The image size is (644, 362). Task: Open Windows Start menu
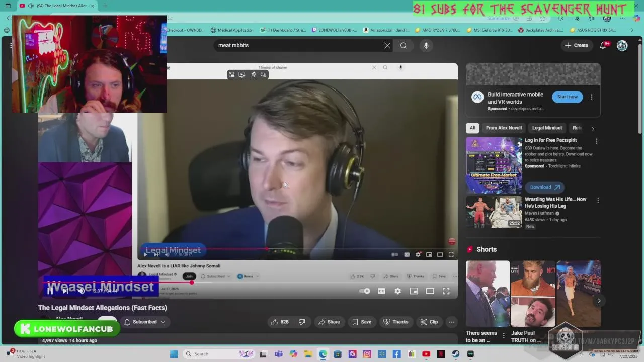tap(174, 354)
